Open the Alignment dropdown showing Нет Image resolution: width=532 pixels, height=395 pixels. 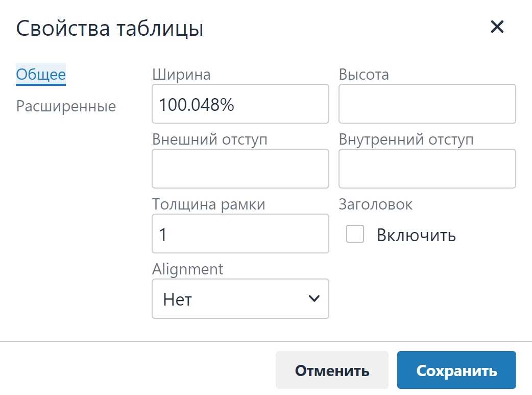click(x=240, y=299)
